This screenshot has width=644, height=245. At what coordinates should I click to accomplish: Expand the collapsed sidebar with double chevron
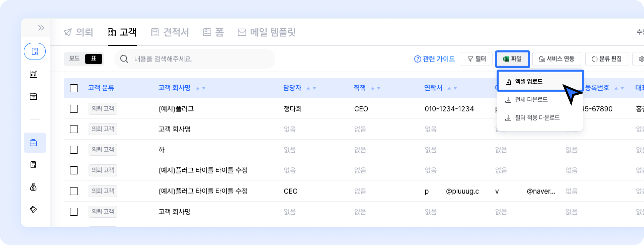tap(41, 28)
